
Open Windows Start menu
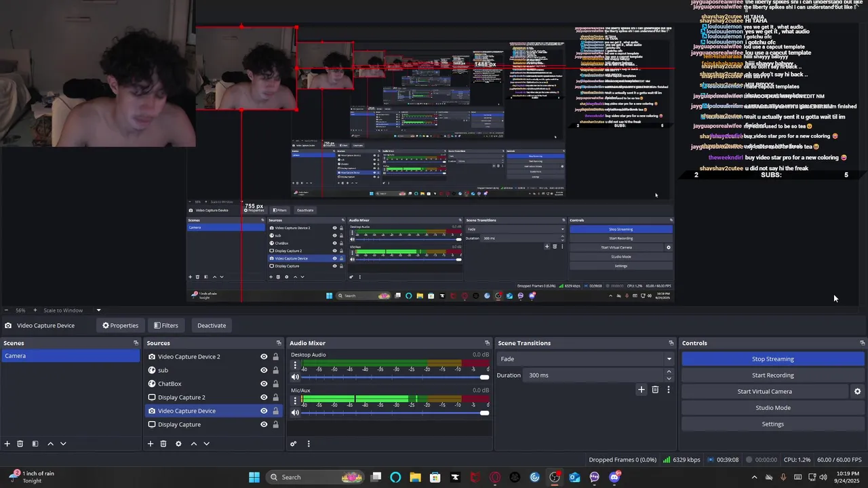click(254, 477)
